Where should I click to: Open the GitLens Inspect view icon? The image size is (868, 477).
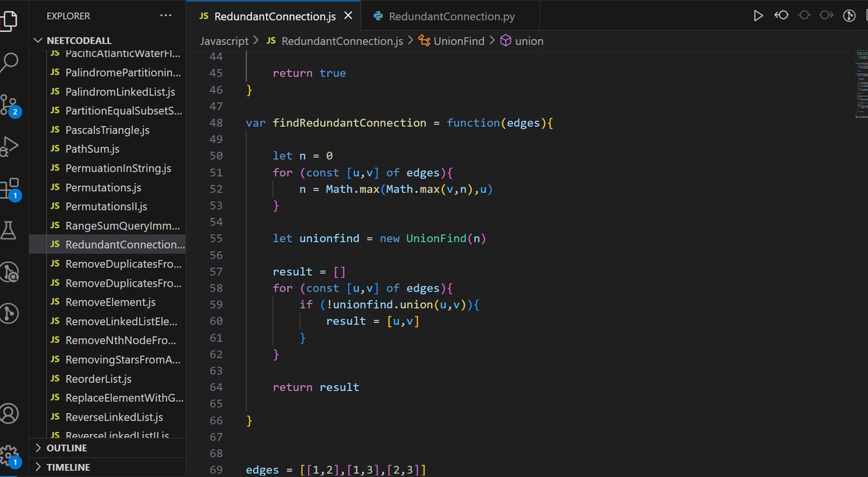point(9,272)
